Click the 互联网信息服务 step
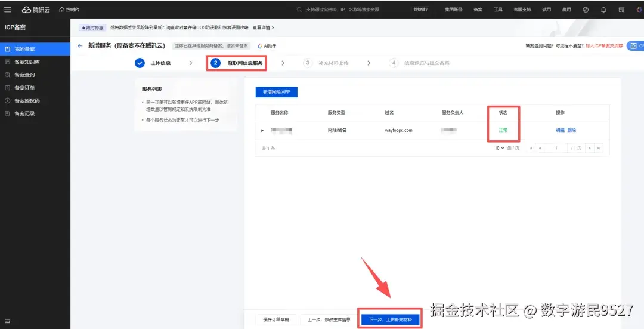This screenshot has height=329, width=644. [237, 63]
